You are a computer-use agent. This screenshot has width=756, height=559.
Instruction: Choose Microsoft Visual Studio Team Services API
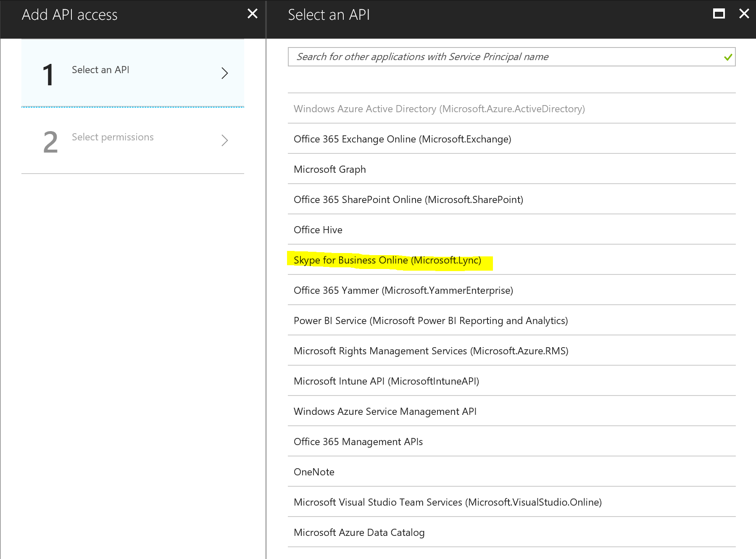[511, 502]
